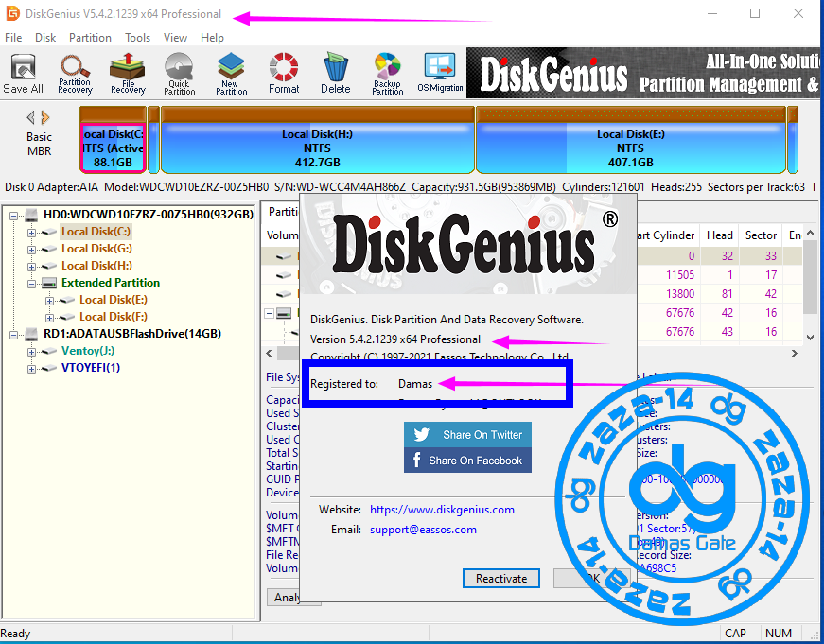Open the Help menu
The height and width of the screenshot is (644, 824).
tap(212, 38)
